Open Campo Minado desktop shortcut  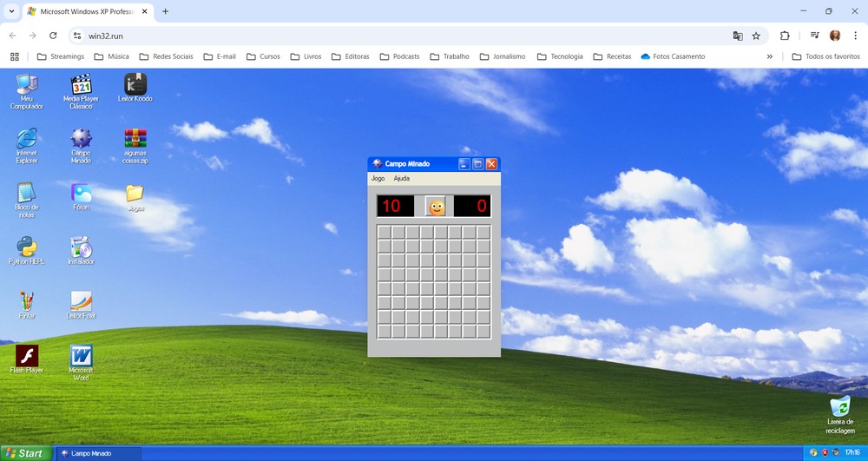pyautogui.click(x=81, y=146)
